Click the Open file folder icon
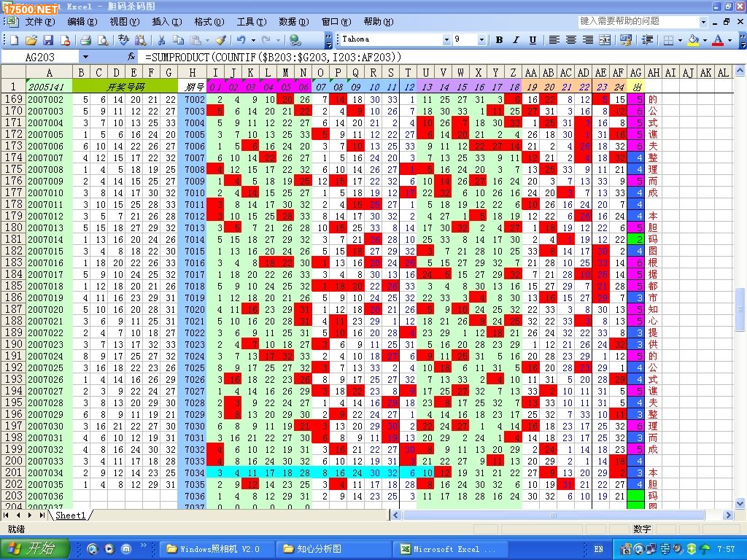Image resolution: width=747 pixels, height=560 pixels. (x=31, y=41)
